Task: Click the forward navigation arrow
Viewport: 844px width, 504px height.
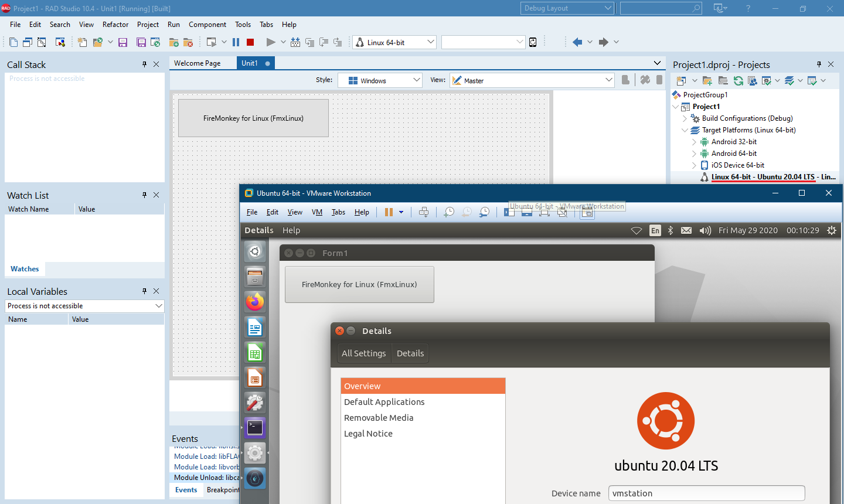Action: click(603, 42)
